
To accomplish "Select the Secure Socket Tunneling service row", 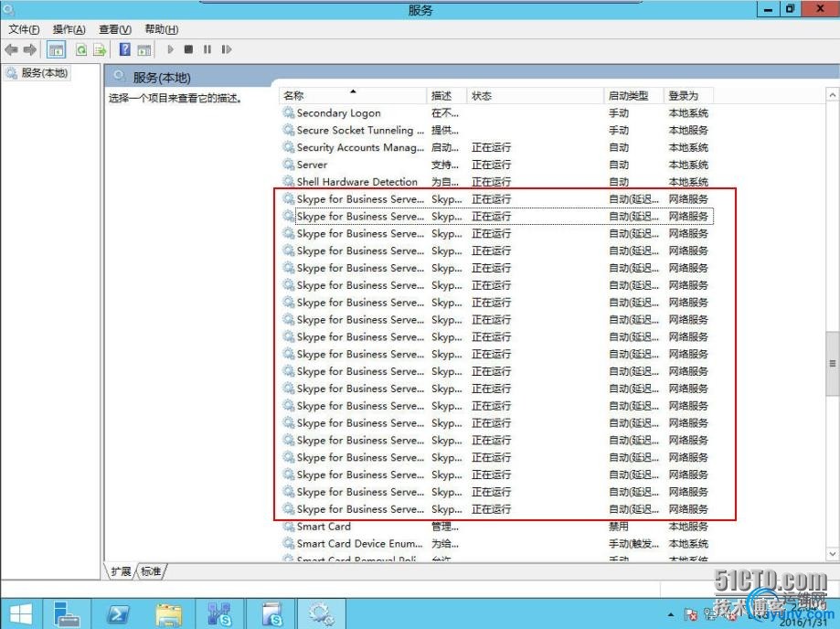I will click(x=497, y=130).
